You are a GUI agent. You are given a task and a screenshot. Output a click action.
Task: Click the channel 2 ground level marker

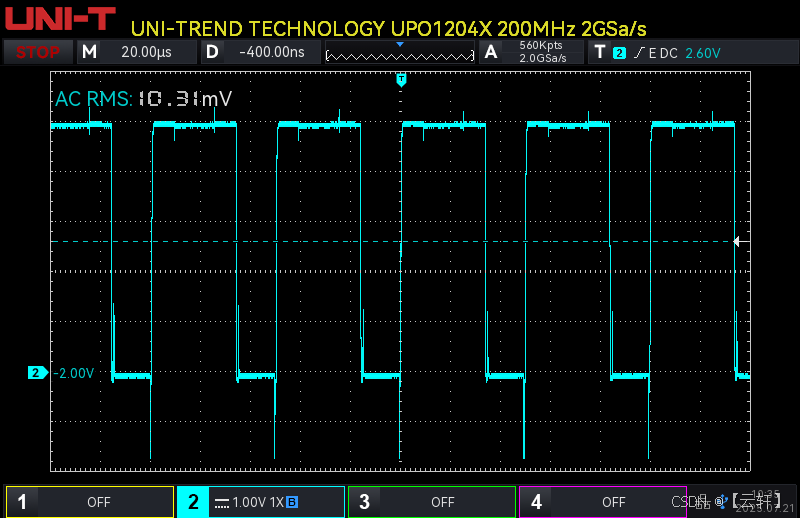point(37,373)
